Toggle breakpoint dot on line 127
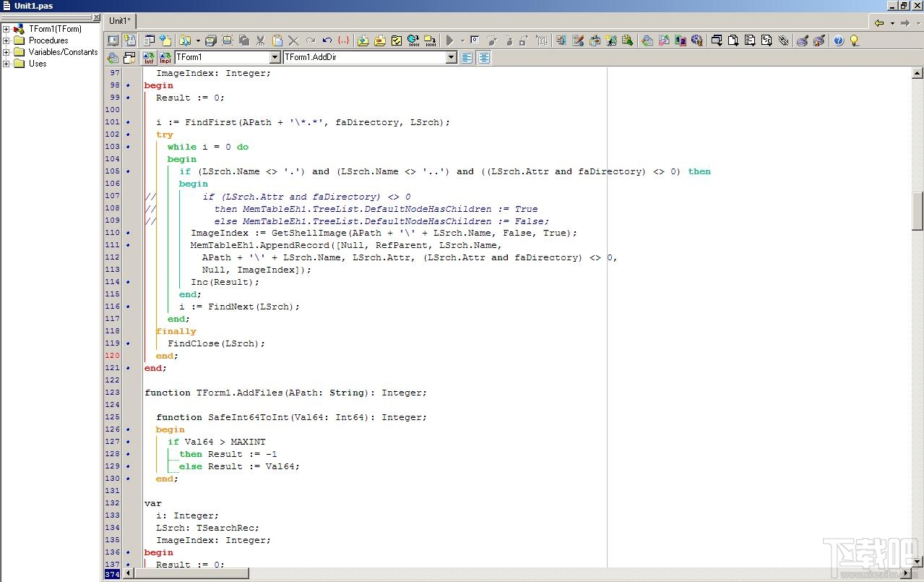 [x=128, y=442]
